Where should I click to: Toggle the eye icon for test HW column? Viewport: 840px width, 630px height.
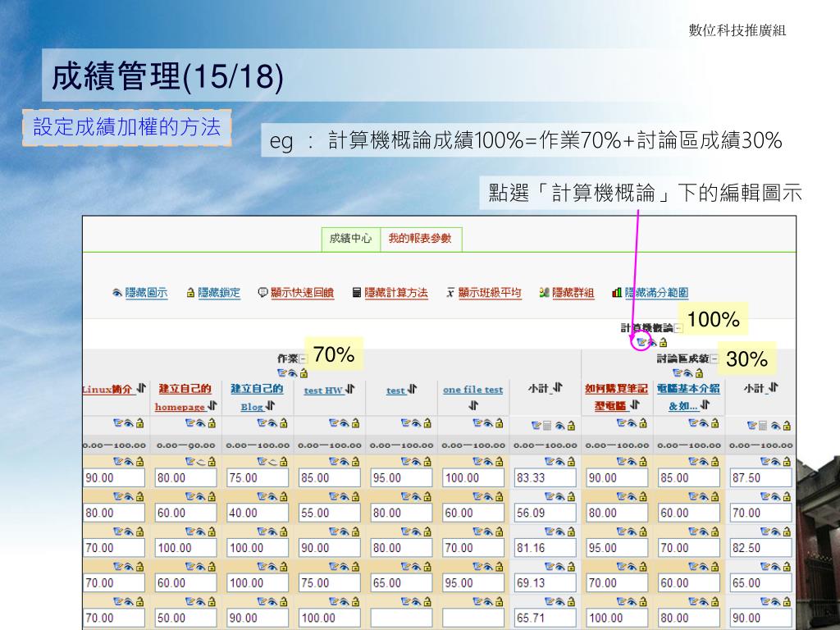pos(344,424)
